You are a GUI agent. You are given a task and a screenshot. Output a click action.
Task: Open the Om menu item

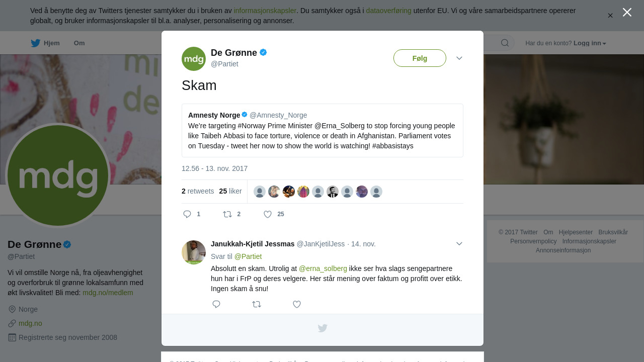tap(79, 43)
